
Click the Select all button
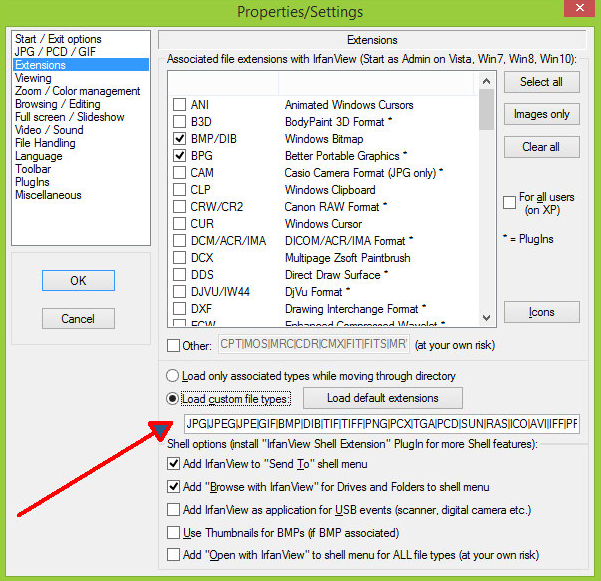(x=542, y=82)
